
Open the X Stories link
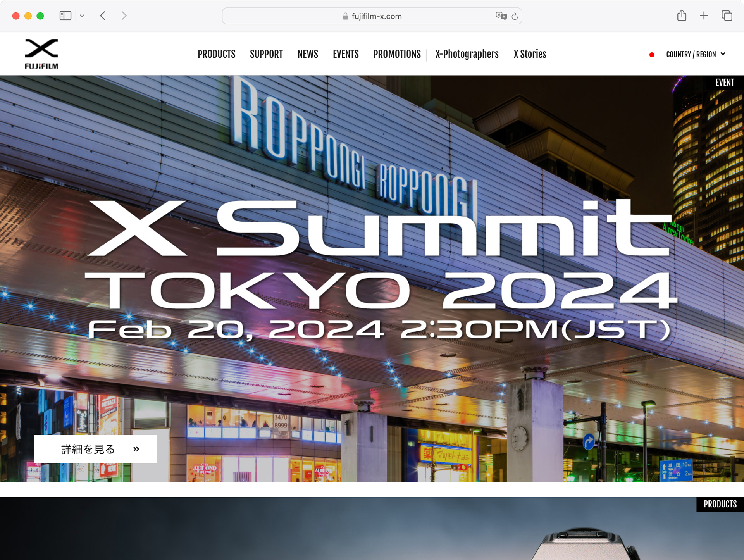click(530, 54)
